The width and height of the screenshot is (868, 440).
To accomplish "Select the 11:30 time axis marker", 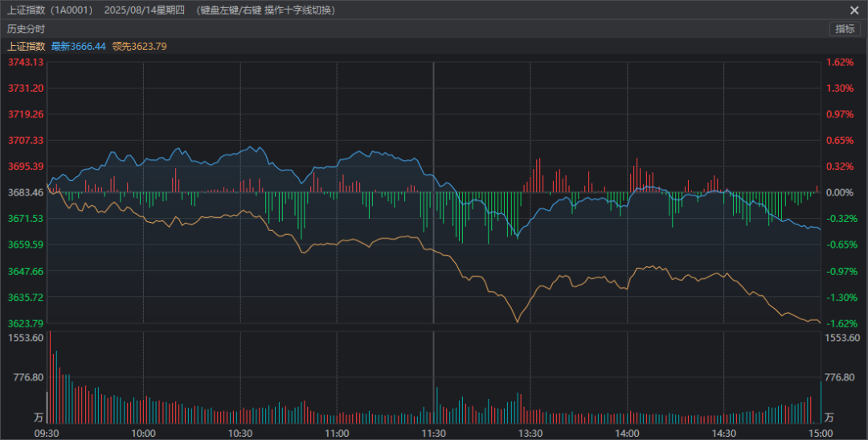I will tap(434, 433).
